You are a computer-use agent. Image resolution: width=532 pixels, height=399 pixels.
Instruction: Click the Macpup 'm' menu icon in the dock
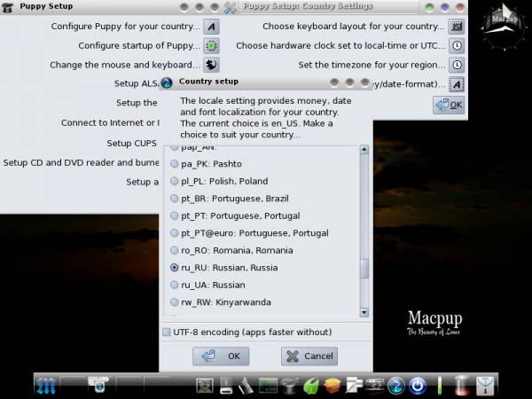[x=46, y=386]
